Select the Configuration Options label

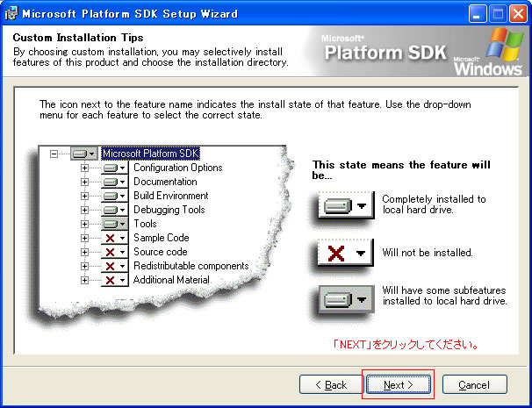(178, 168)
